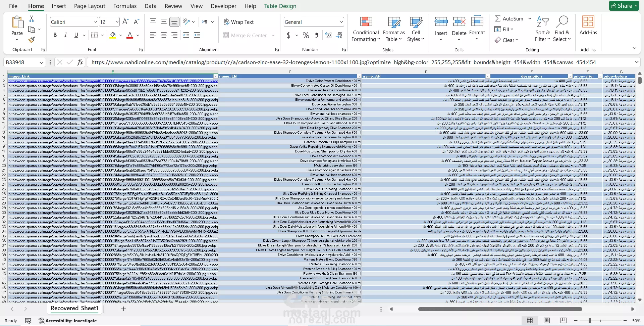Expand the formula bar
Viewport: 644px width, 326px height.
(x=636, y=62)
